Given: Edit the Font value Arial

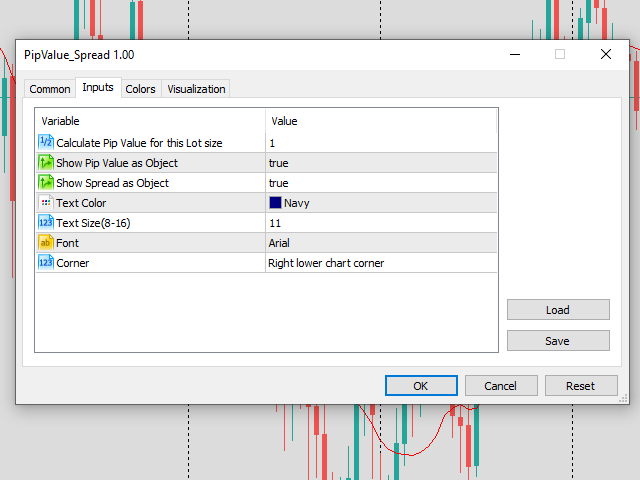Looking at the screenshot, I should [x=381, y=243].
